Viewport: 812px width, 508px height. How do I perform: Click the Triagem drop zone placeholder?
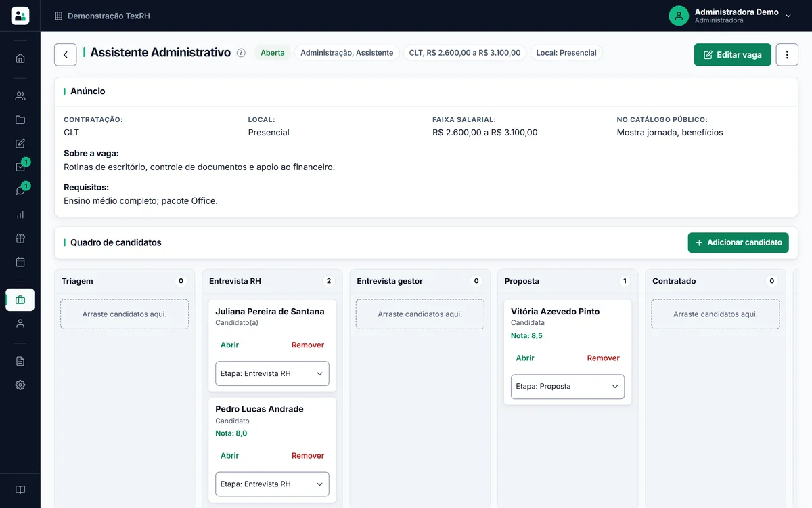tap(125, 314)
